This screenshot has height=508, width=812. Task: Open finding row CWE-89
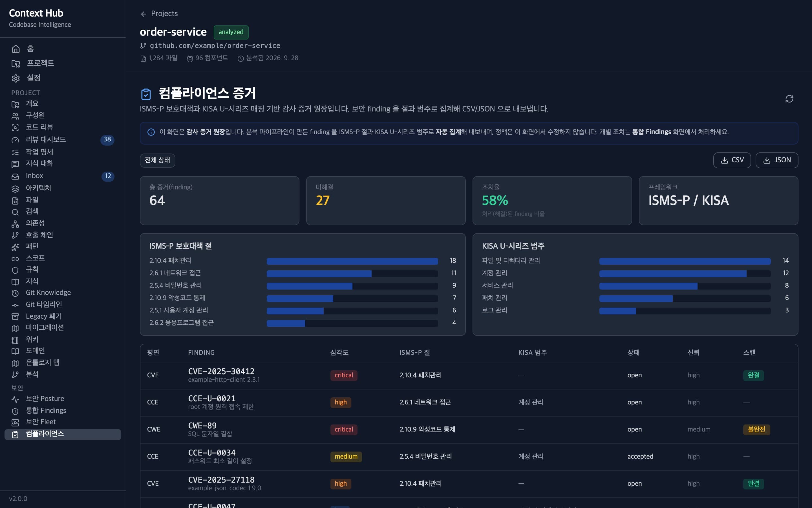[x=469, y=430]
